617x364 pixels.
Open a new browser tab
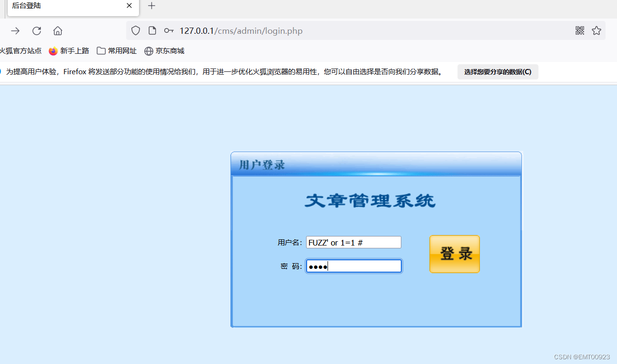click(151, 6)
